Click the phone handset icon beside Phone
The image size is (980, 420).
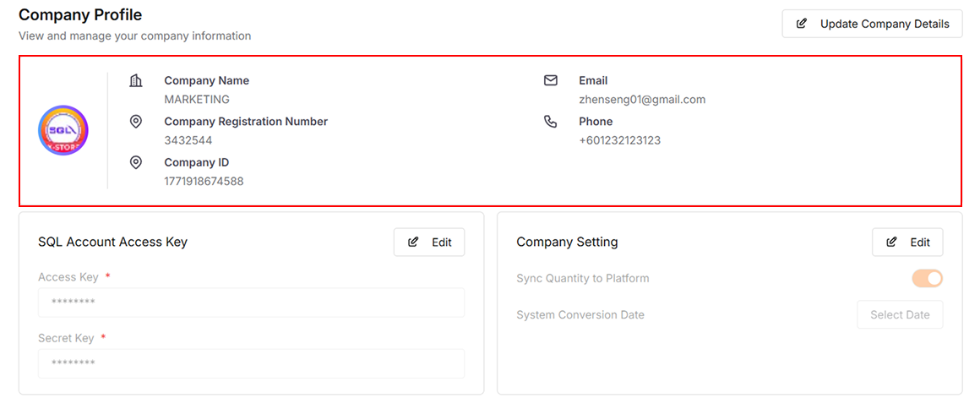pos(551,121)
